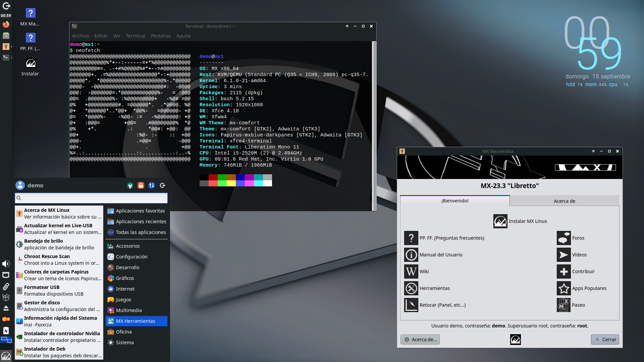The image size is (644, 362).
Task: Open the Pestañas menu in Terminal
Action: tap(161, 36)
